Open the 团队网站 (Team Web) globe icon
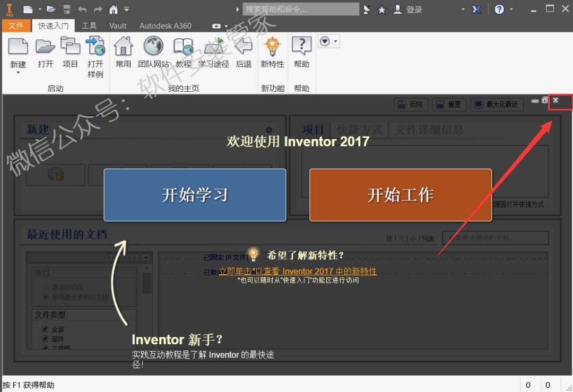The image size is (573, 392). coord(153,47)
